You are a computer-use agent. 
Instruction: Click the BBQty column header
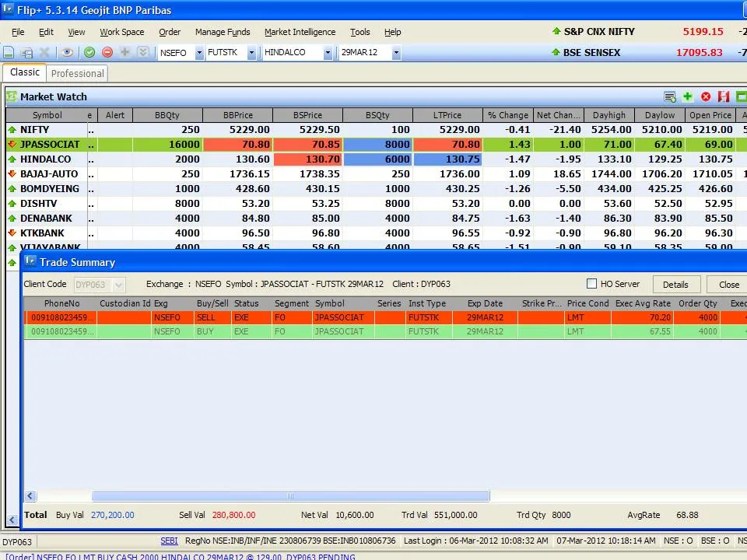pyautogui.click(x=167, y=115)
